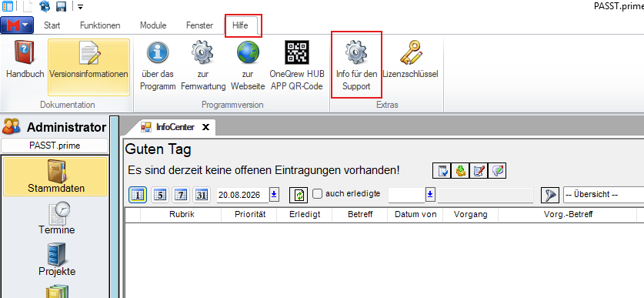Open Termine in the sidebar

57,218
